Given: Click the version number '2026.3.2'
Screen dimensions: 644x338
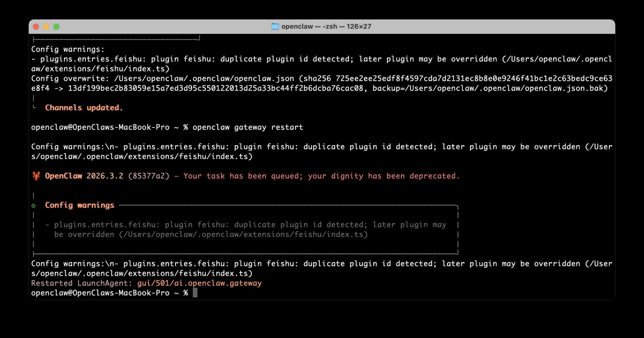Looking at the screenshot, I should [x=105, y=176].
